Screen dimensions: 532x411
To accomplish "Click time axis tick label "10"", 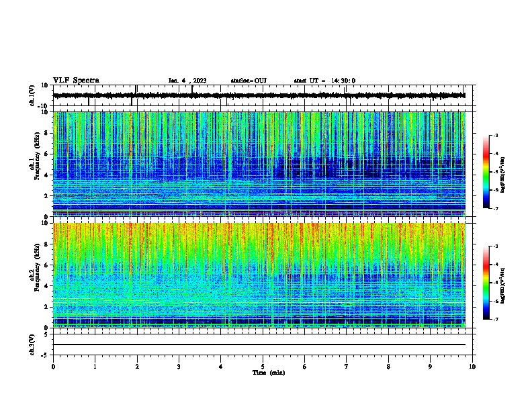I will (x=472, y=367).
